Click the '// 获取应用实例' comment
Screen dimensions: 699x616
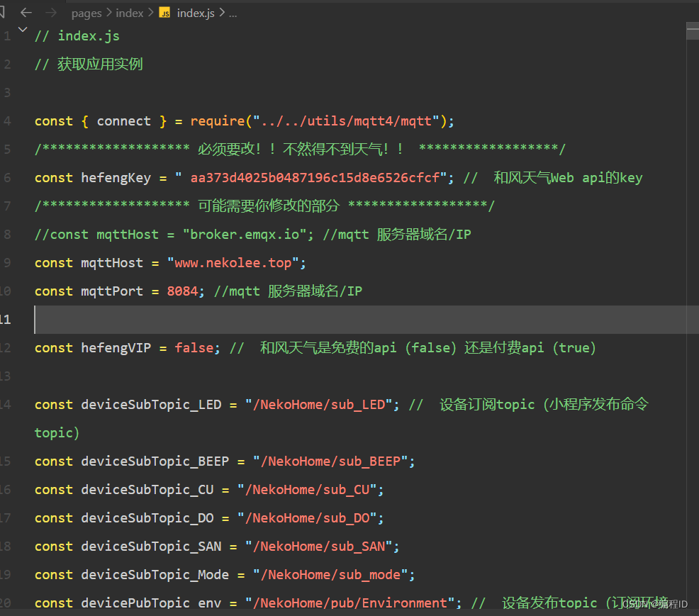click(x=89, y=65)
